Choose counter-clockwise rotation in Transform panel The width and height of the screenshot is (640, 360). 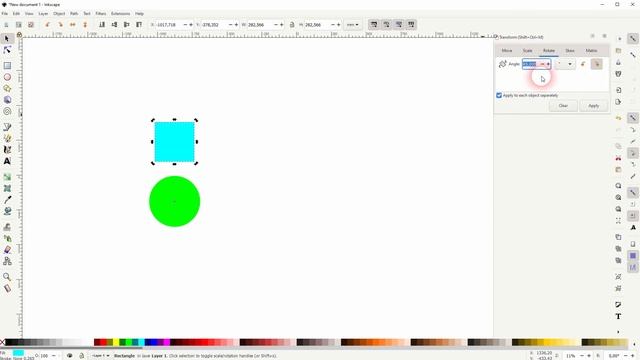coord(583,64)
